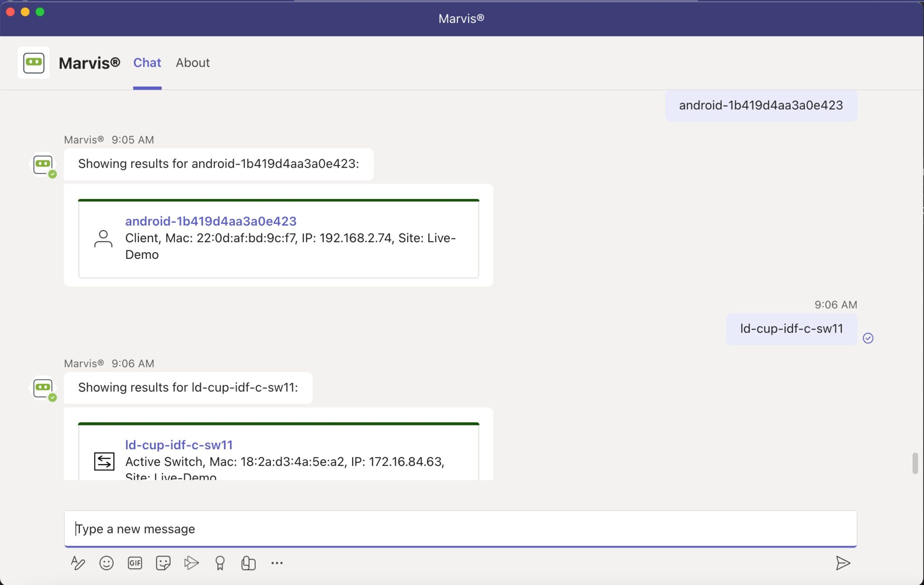The height and width of the screenshot is (585, 924).
Task: Open the sticker picker
Action: pos(163,562)
